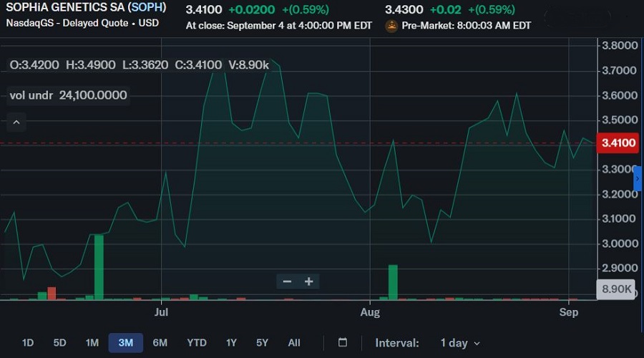
Task: Click the 3.8000 price axis label
Action: tap(620, 45)
